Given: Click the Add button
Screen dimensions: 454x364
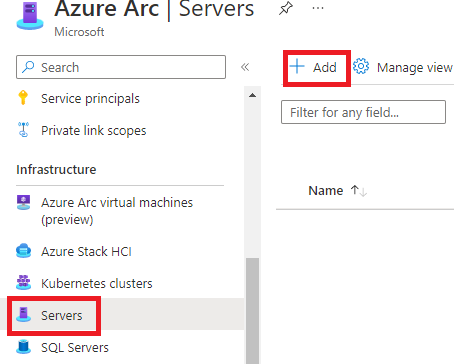Looking at the screenshot, I should tap(313, 67).
